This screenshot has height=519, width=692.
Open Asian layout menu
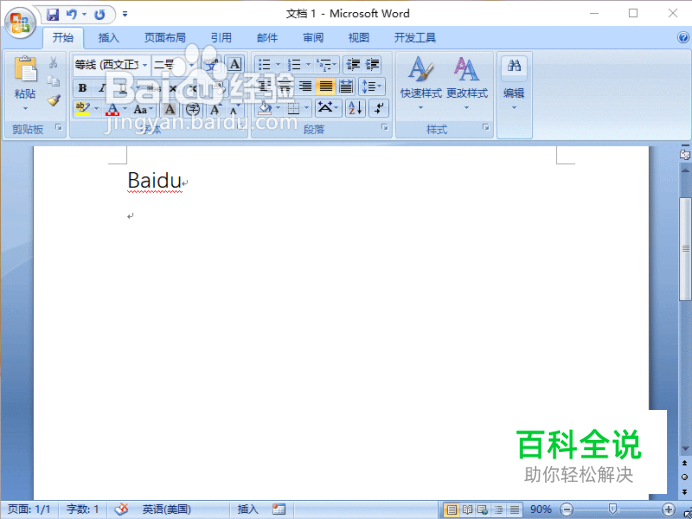(x=328, y=108)
